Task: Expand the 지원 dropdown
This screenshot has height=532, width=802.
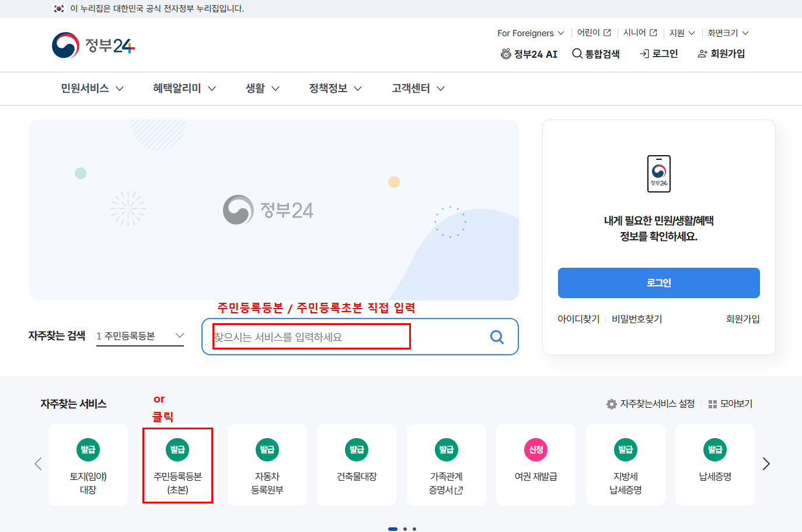Action: pyautogui.click(x=682, y=33)
